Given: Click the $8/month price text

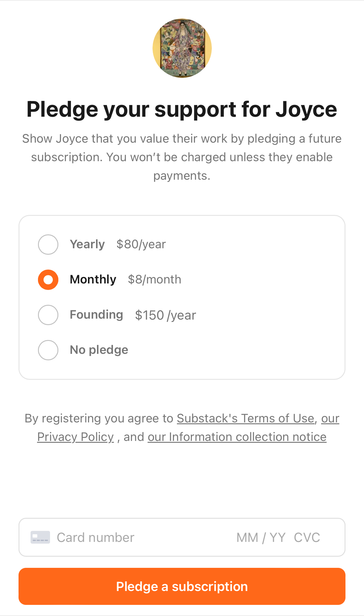Looking at the screenshot, I should pos(155,279).
